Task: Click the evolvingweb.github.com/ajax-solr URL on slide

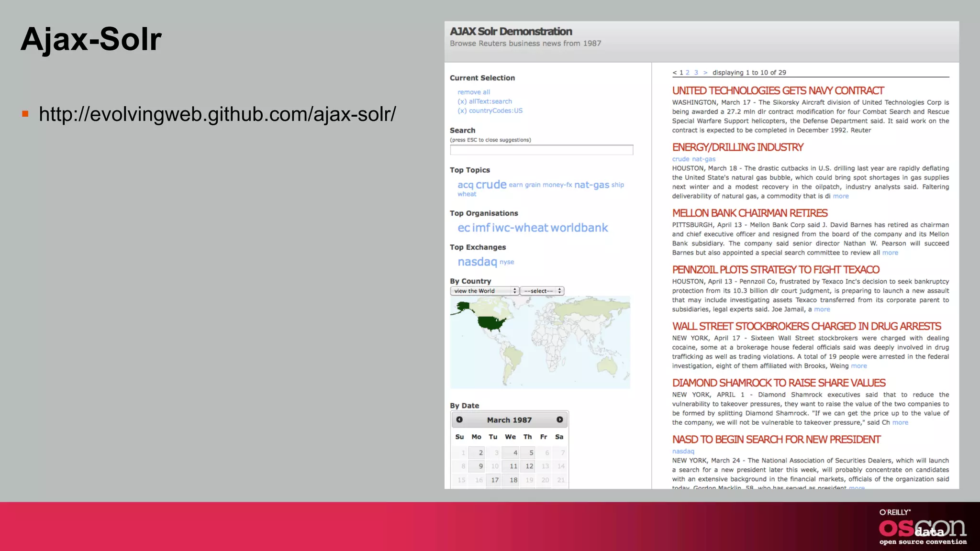Action: [217, 114]
